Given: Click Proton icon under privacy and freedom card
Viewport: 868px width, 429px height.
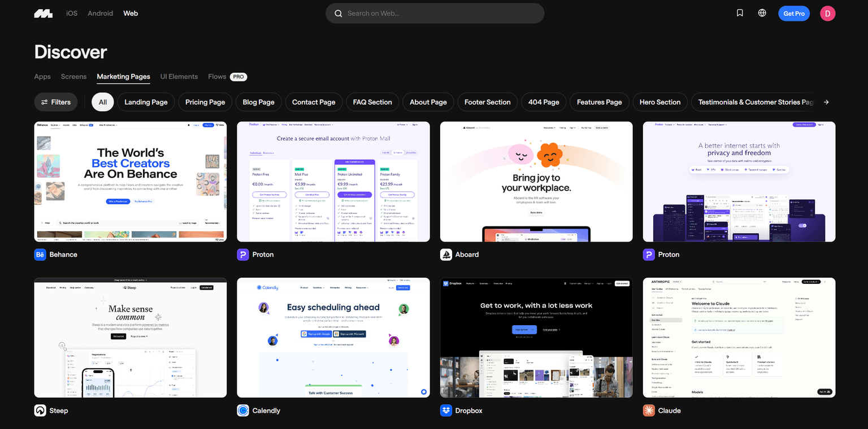Looking at the screenshot, I should tap(649, 255).
